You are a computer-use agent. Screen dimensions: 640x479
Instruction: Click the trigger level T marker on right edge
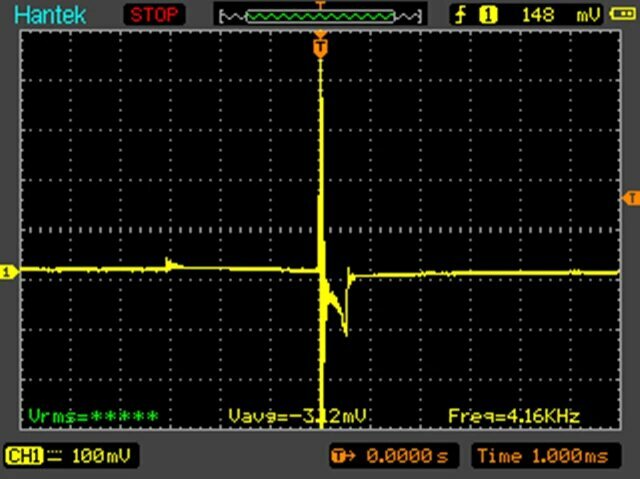click(630, 198)
